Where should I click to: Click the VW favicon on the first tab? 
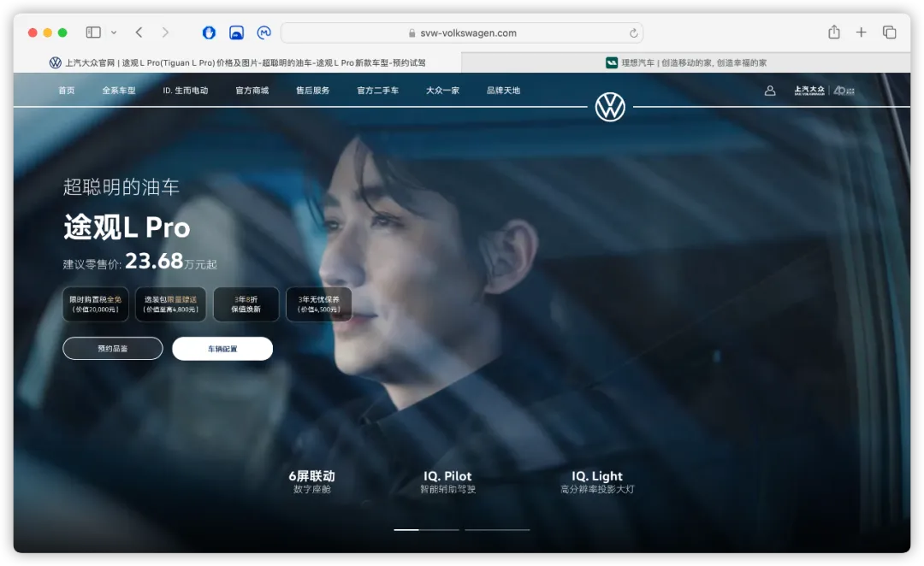point(56,62)
